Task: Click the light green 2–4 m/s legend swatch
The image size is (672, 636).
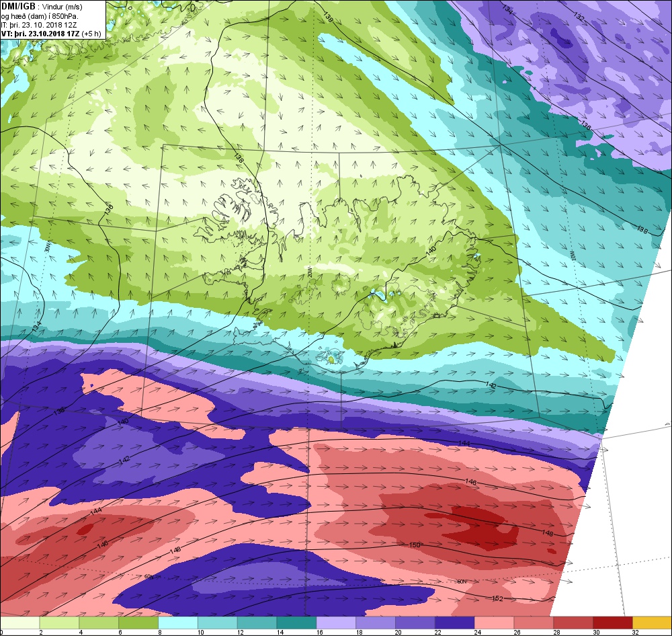Action: click(59, 623)
